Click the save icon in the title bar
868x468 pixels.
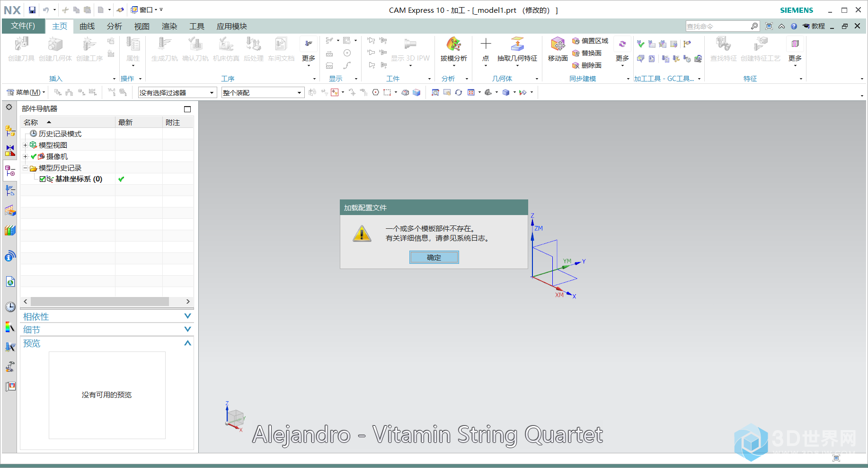(x=32, y=9)
